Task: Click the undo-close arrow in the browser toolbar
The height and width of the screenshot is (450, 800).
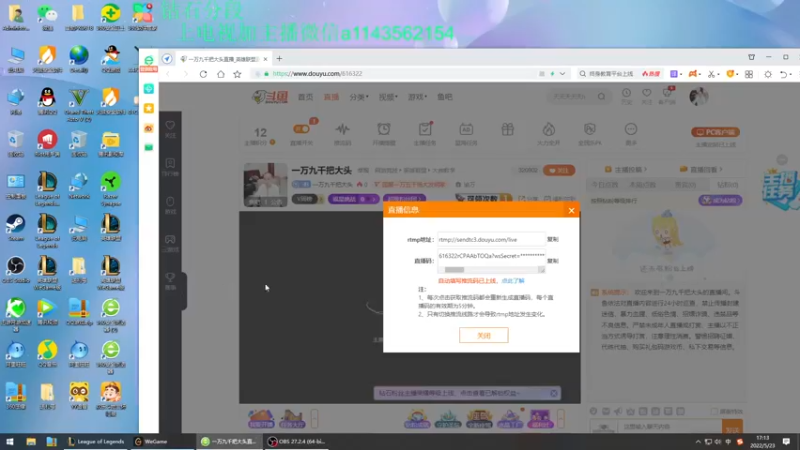Action: [x=783, y=74]
